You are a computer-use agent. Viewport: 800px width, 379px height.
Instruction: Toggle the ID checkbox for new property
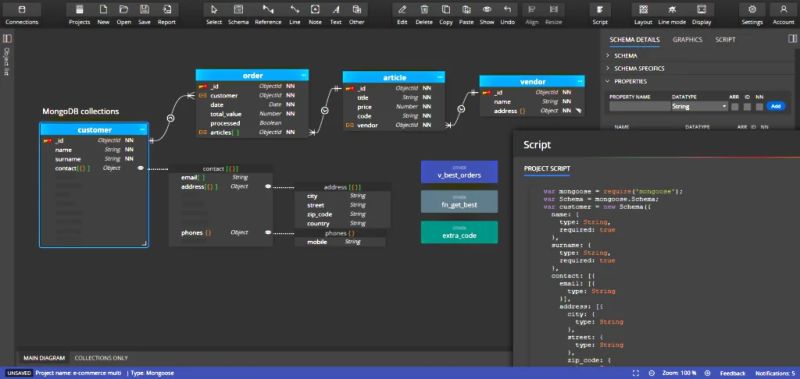(x=747, y=107)
